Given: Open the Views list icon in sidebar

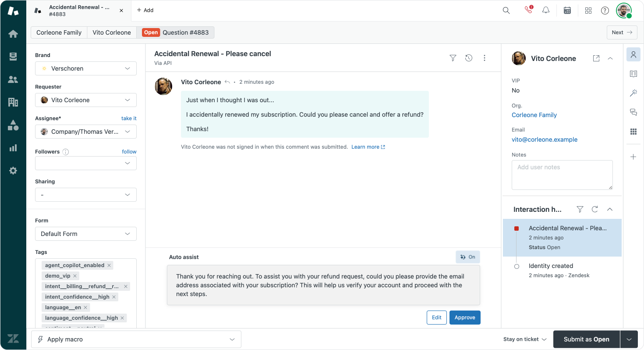Looking at the screenshot, I should 13,57.
